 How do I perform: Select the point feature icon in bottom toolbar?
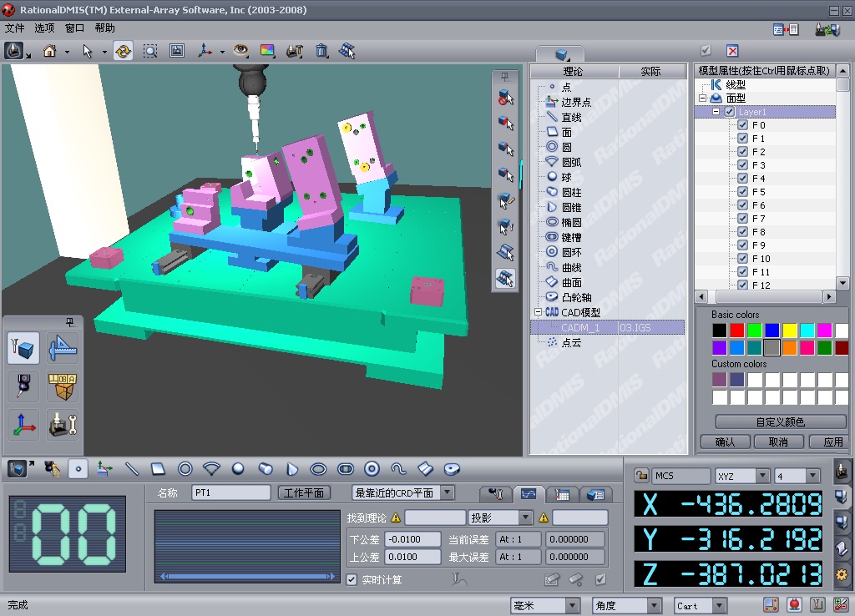(x=78, y=469)
